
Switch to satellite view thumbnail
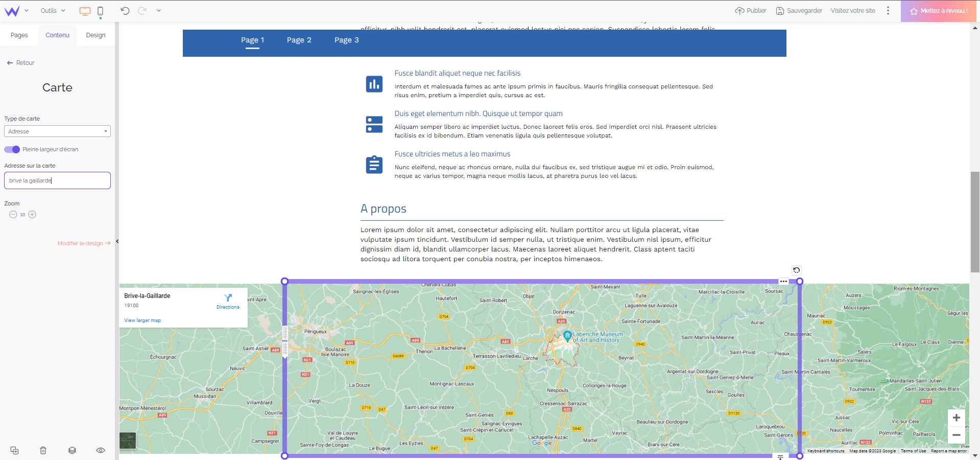[x=128, y=441]
